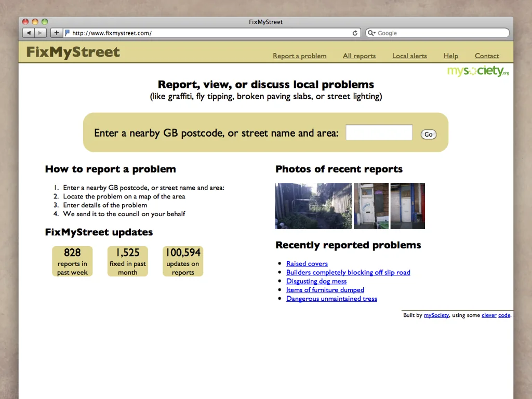Open the overgrown alley report photo

pos(313,206)
